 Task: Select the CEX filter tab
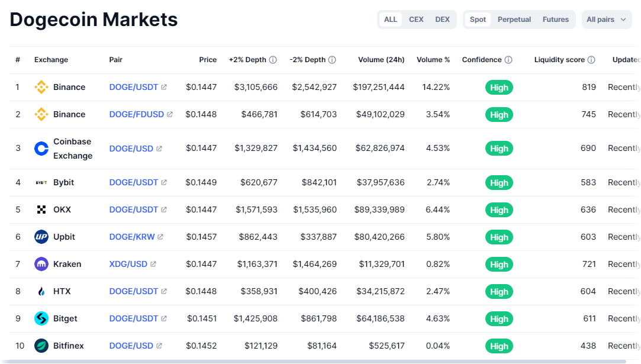416,20
